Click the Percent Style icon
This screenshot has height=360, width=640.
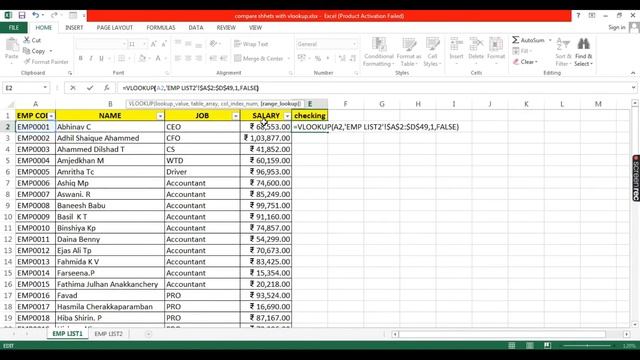pyautogui.click(x=318, y=59)
